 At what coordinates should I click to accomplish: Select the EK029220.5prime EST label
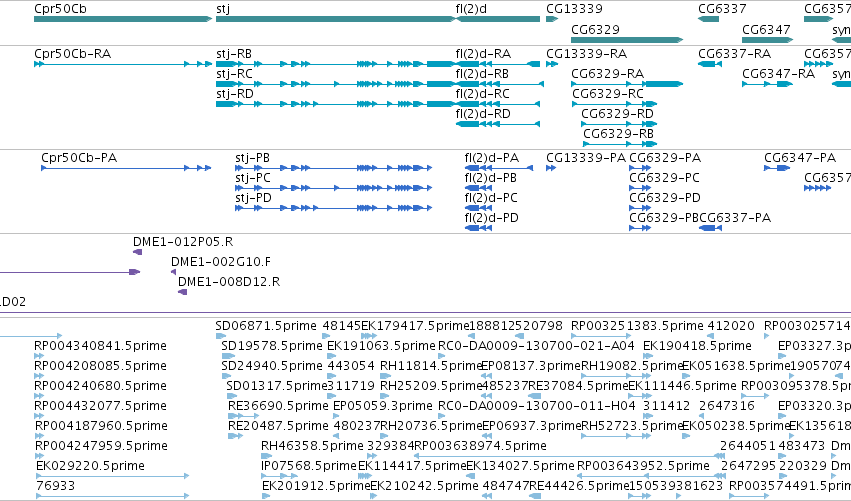pyautogui.click(x=91, y=466)
